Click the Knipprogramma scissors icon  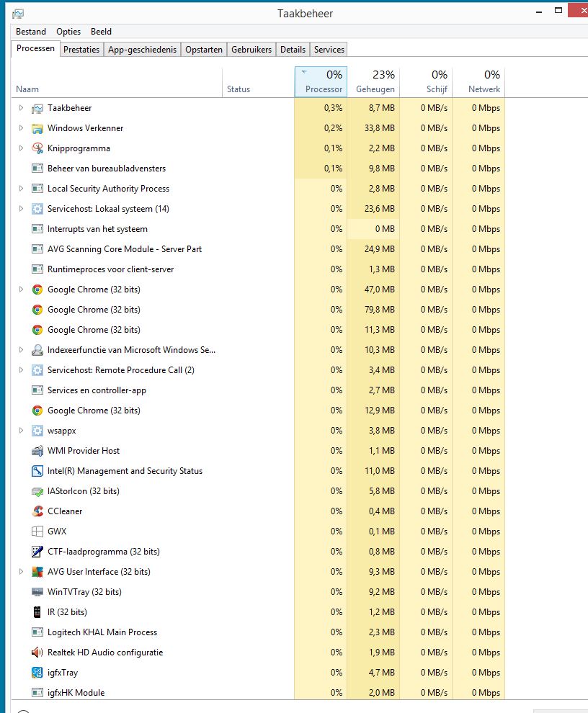click(37, 148)
